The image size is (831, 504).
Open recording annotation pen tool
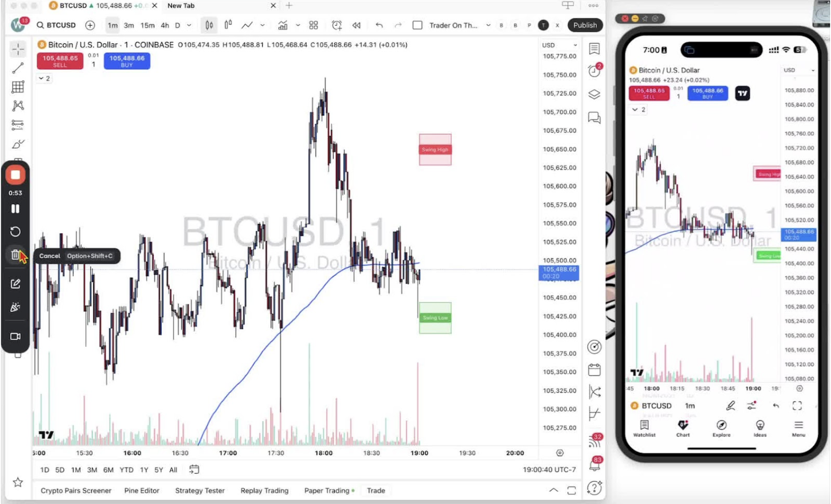[x=15, y=284]
